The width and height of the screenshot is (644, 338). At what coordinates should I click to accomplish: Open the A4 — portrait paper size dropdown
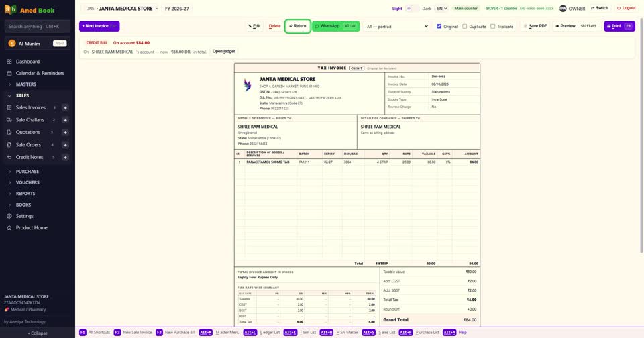pyautogui.click(x=396, y=26)
